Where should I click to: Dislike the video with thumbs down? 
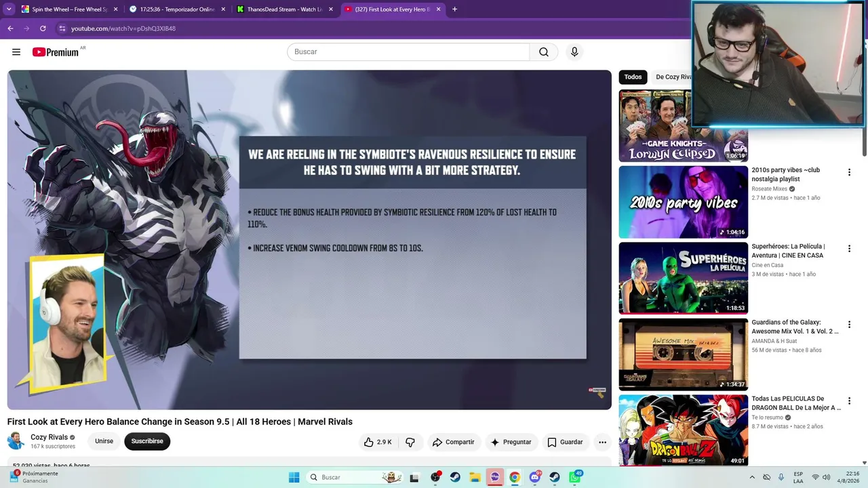tap(410, 442)
